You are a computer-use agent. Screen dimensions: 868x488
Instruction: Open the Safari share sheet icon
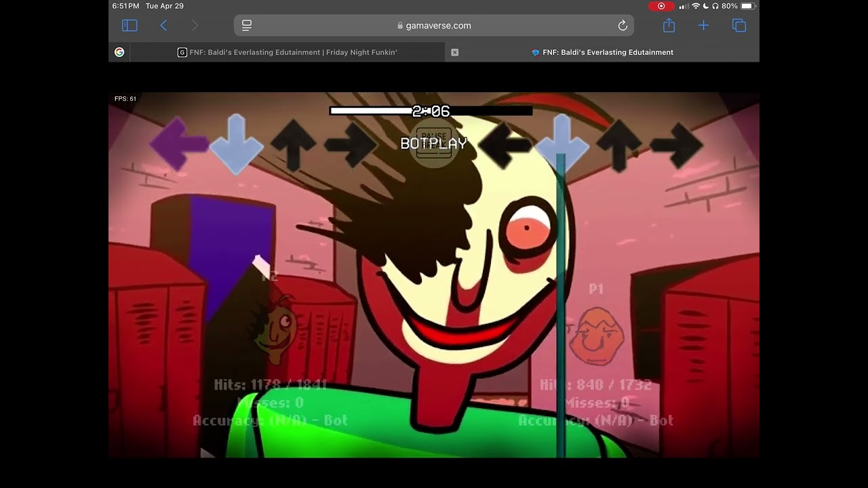click(669, 25)
